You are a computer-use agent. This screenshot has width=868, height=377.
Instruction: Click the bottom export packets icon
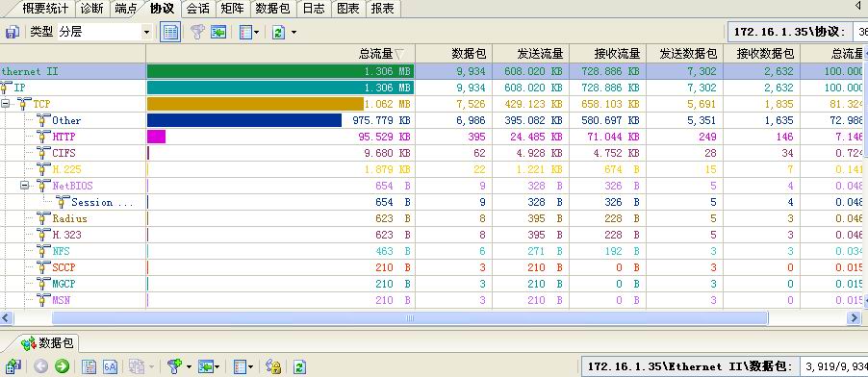(13, 366)
